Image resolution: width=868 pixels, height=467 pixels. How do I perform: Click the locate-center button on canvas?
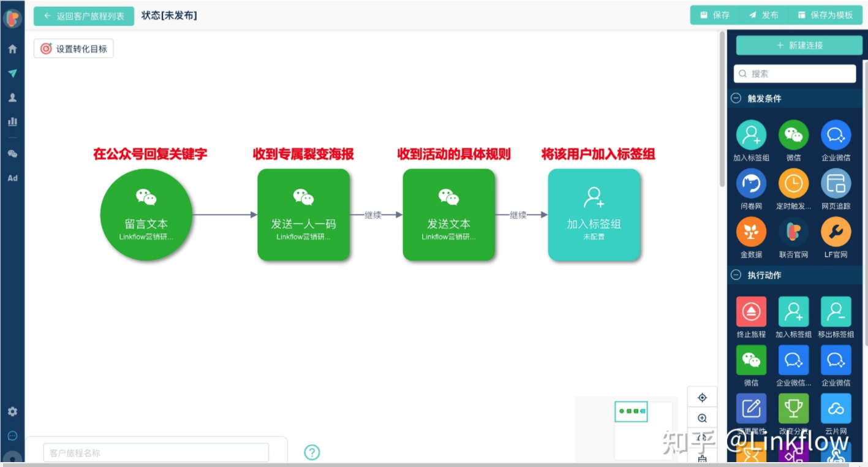click(702, 398)
